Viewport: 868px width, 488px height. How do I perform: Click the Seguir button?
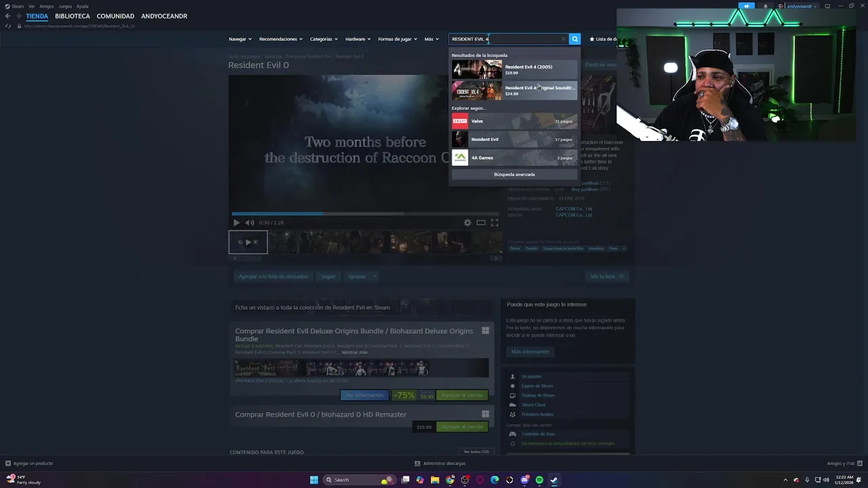coord(328,277)
